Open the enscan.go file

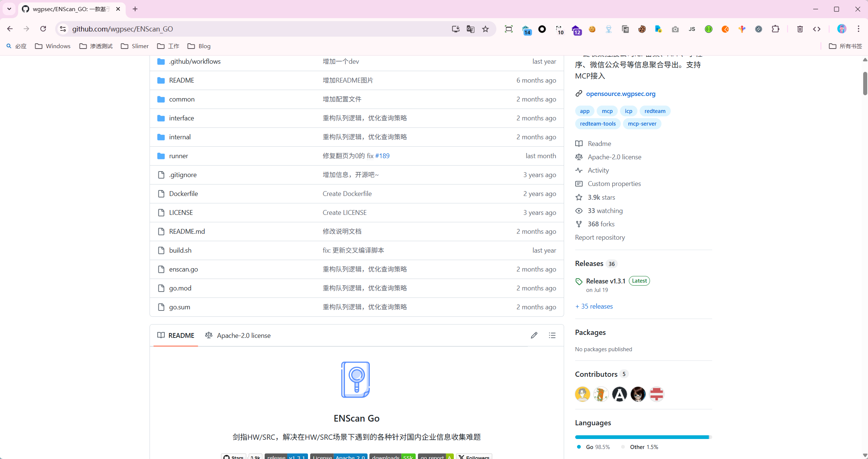pyautogui.click(x=183, y=269)
